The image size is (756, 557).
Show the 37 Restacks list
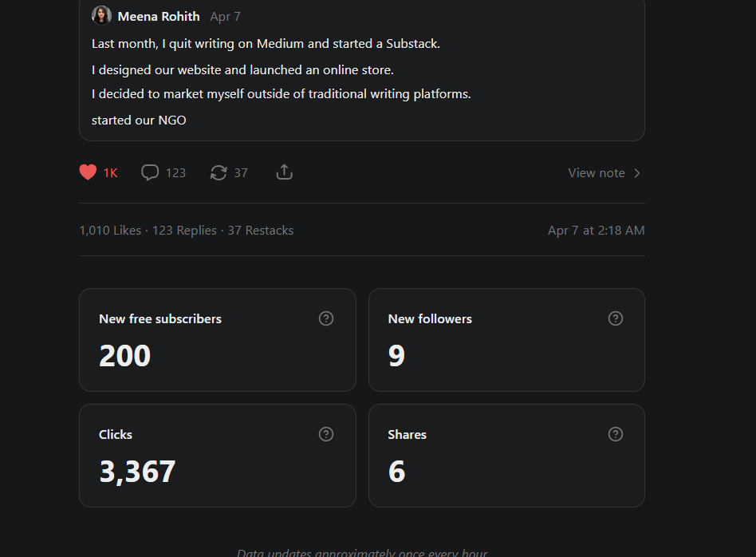pos(261,231)
